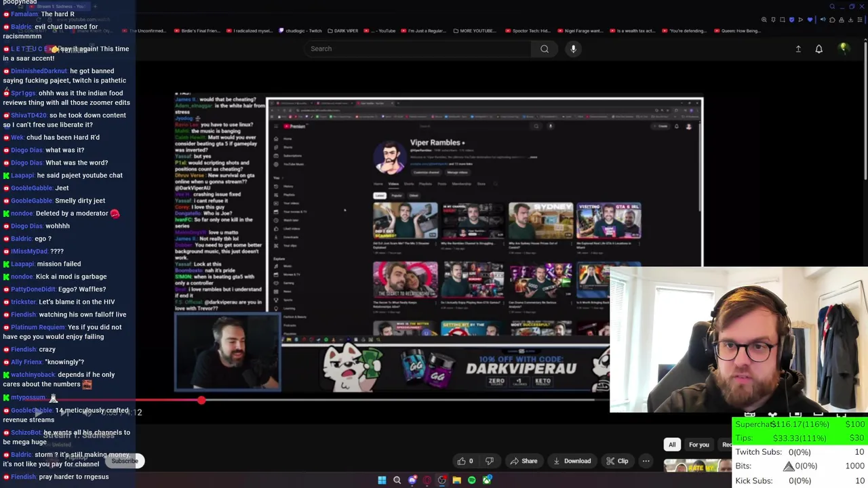Open Windows taskbar search
This screenshot has width=868, height=488.
coord(397,480)
